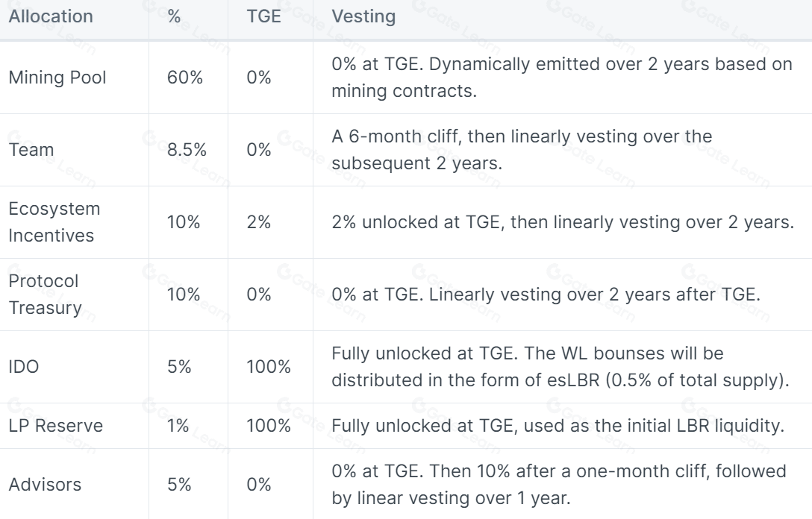This screenshot has width=812, height=519.
Task: Select the Mining Pool row label
Action: [x=57, y=78]
